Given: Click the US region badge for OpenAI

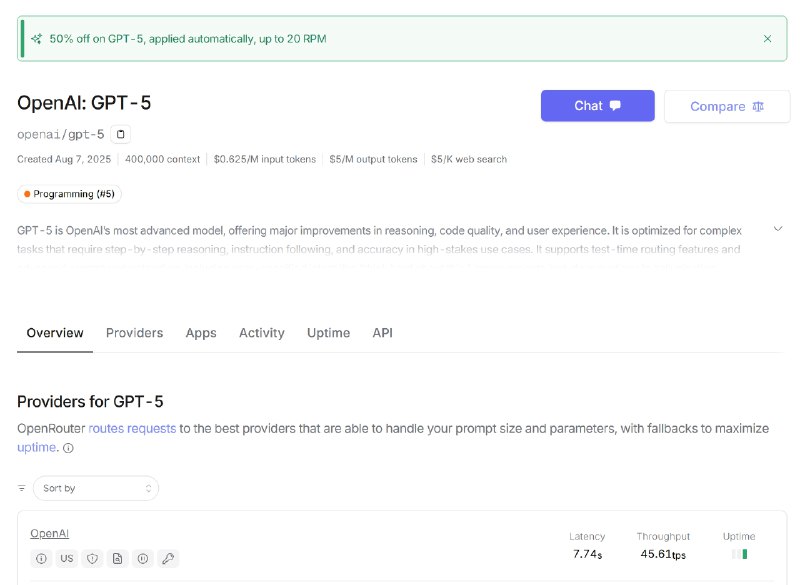Looking at the screenshot, I should (x=67, y=558).
